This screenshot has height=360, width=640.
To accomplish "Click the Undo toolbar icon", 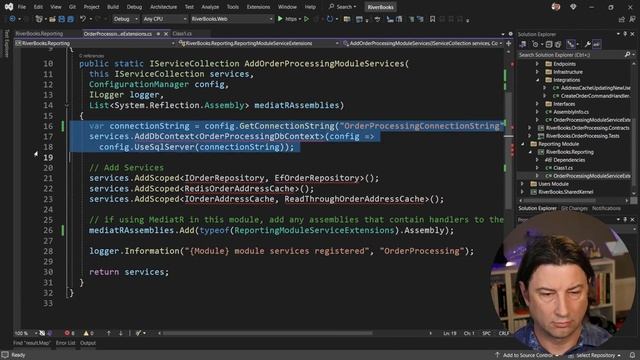I will (x=83, y=19).
